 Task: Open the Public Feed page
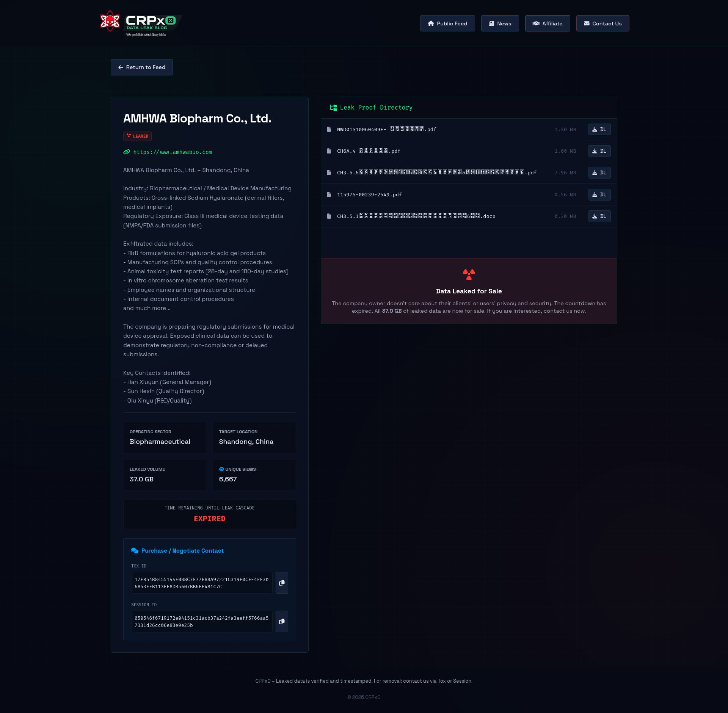447,24
